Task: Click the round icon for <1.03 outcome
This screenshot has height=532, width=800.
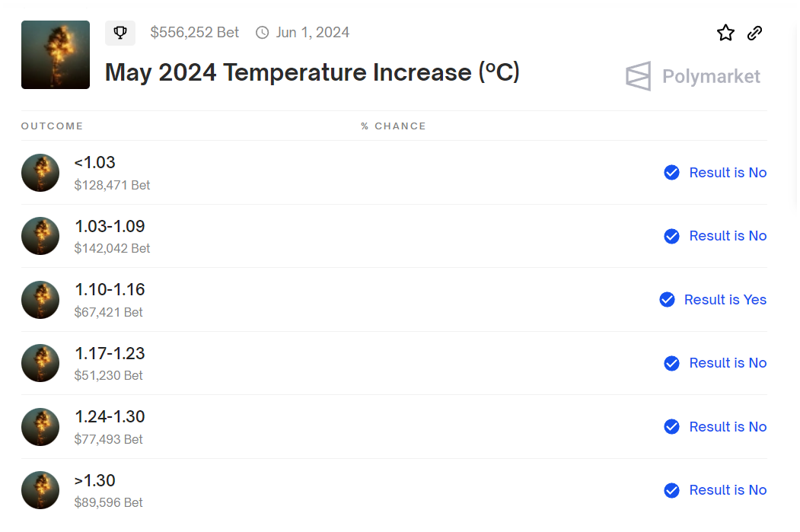Action: (40, 173)
